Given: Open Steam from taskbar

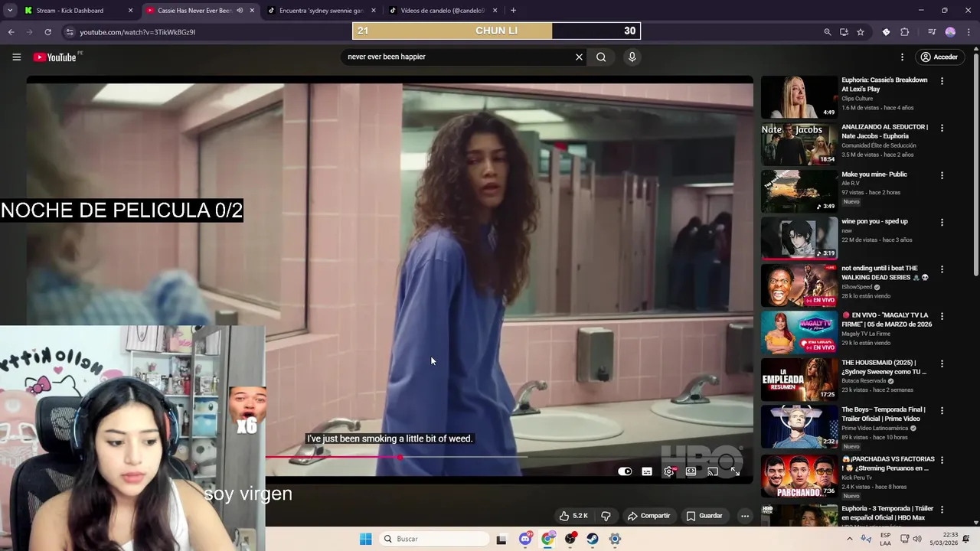Looking at the screenshot, I should [593, 539].
